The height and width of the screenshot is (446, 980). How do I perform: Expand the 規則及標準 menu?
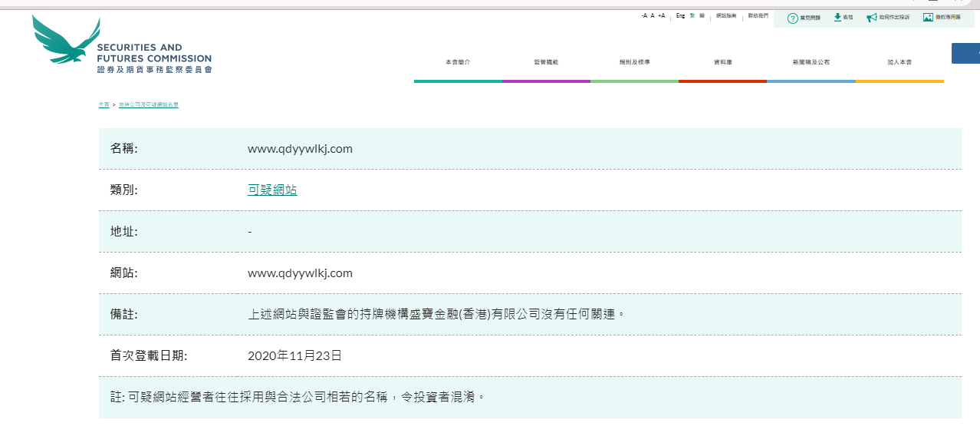(634, 62)
